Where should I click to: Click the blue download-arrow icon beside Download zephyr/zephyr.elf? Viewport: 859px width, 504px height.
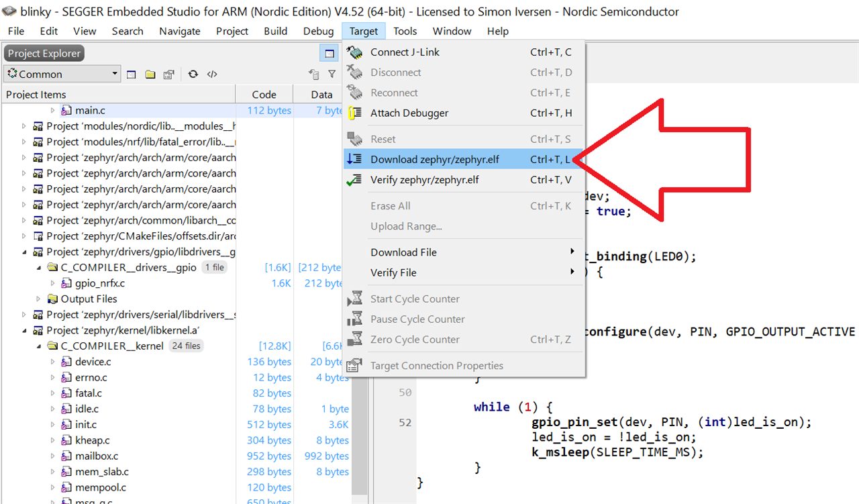tap(354, 159)
